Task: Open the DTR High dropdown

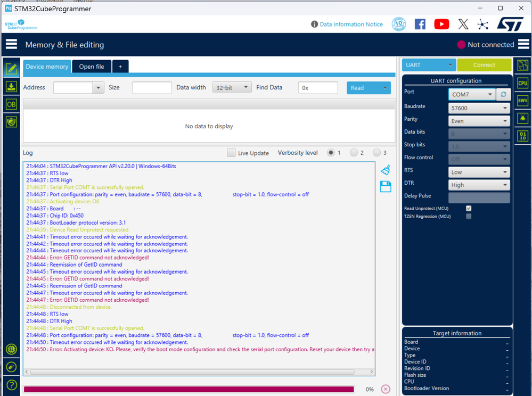Action: pos(479,185)
